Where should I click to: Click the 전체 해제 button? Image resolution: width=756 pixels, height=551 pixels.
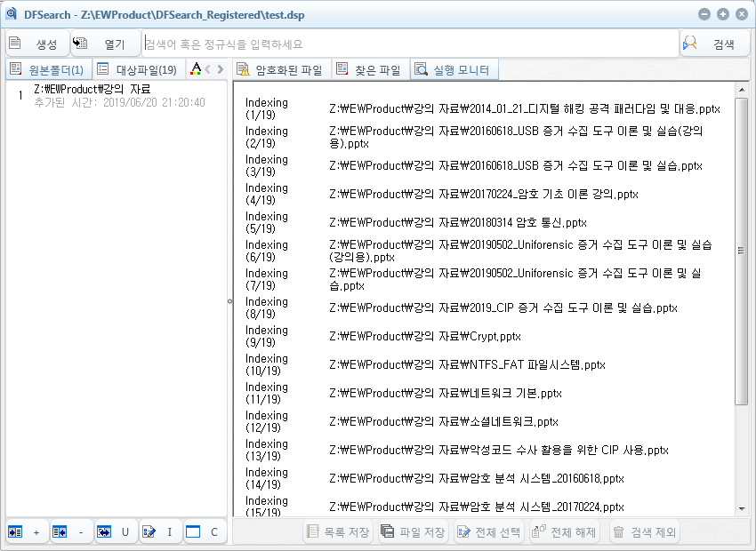[x=564, y=531]
